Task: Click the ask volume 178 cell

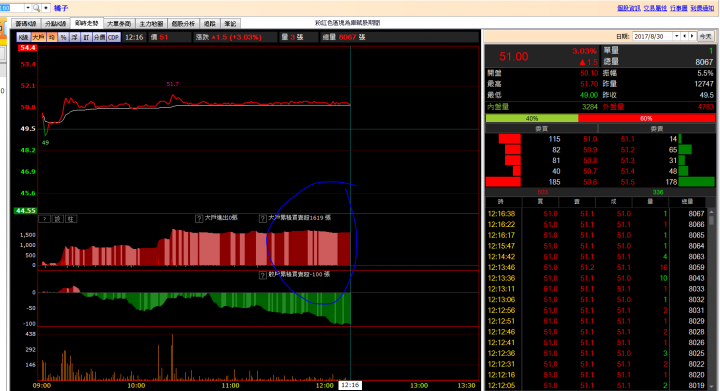Action: pos(671,182)
